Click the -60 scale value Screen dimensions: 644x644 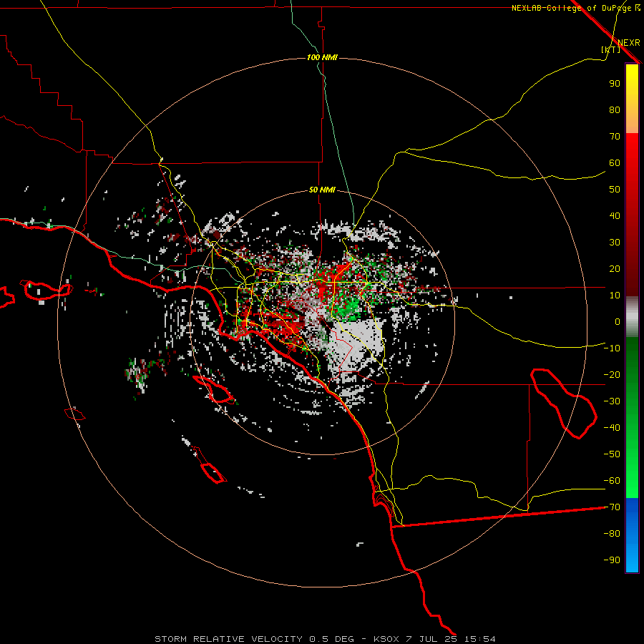pyautogui.click(x=612, y=481)
